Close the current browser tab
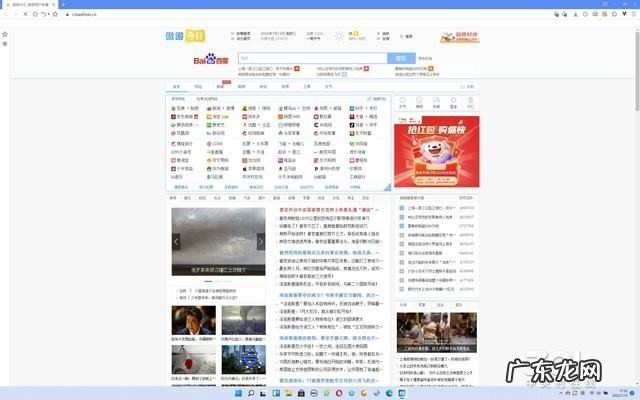The width and height of the screenshot is (640, 400). click(x=53, y=4)
